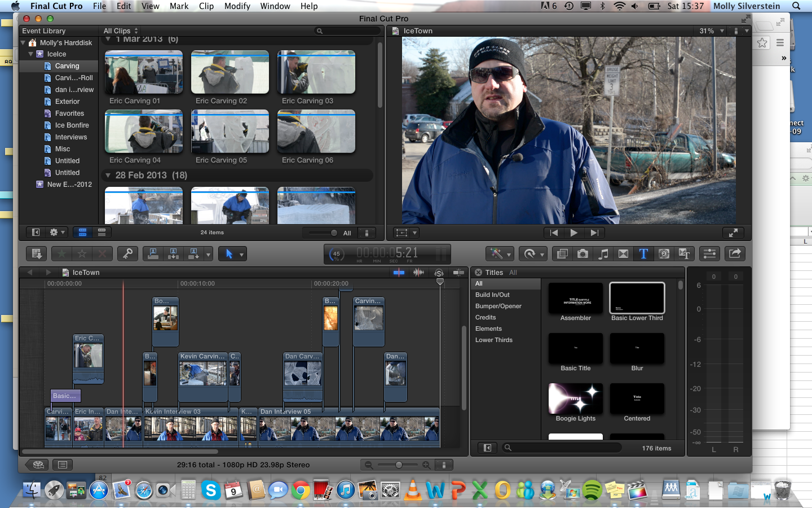This screenshot has height=508, width=812.
Task: Select Bumper/Opener titles category
Action: [498, 306]
